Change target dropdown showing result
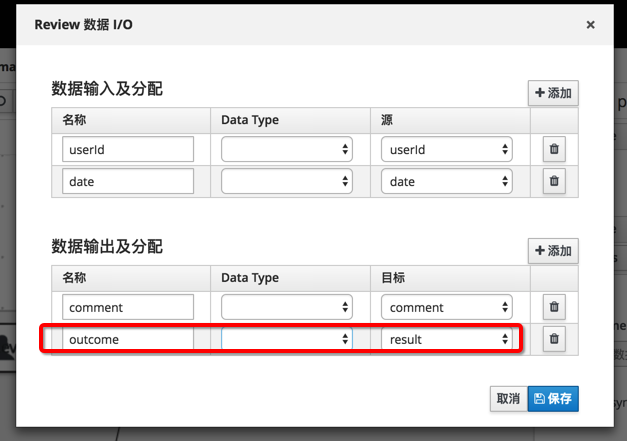Screen dimensions: 627x441 pos(446,339)
